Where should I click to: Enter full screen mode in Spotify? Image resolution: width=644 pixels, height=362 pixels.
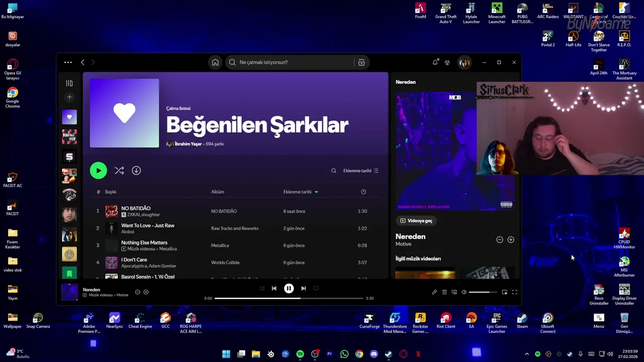pos(515,292)
